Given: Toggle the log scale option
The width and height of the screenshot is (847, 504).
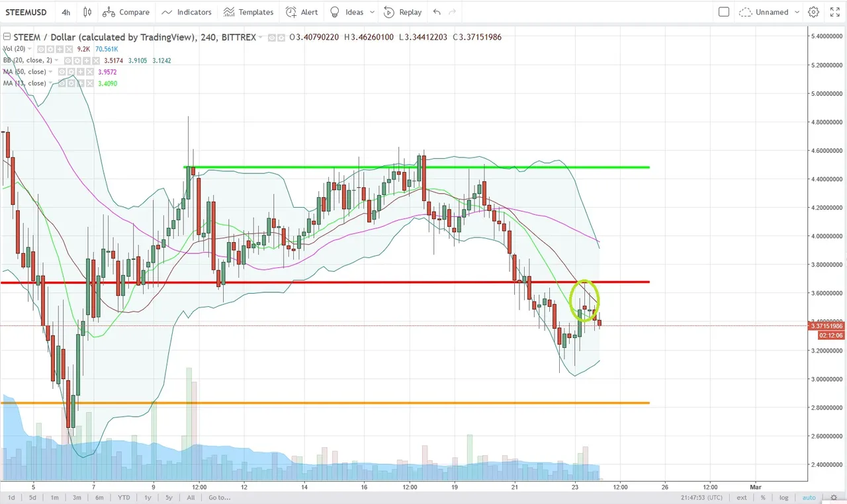Looking at the screenshot, I should [784, 497].
